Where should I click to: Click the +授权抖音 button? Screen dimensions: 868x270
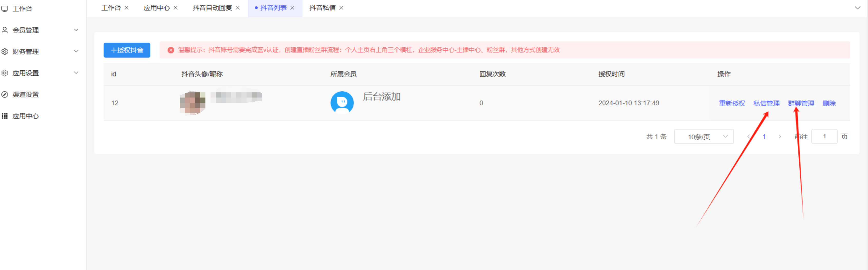(x=127, y=50)
